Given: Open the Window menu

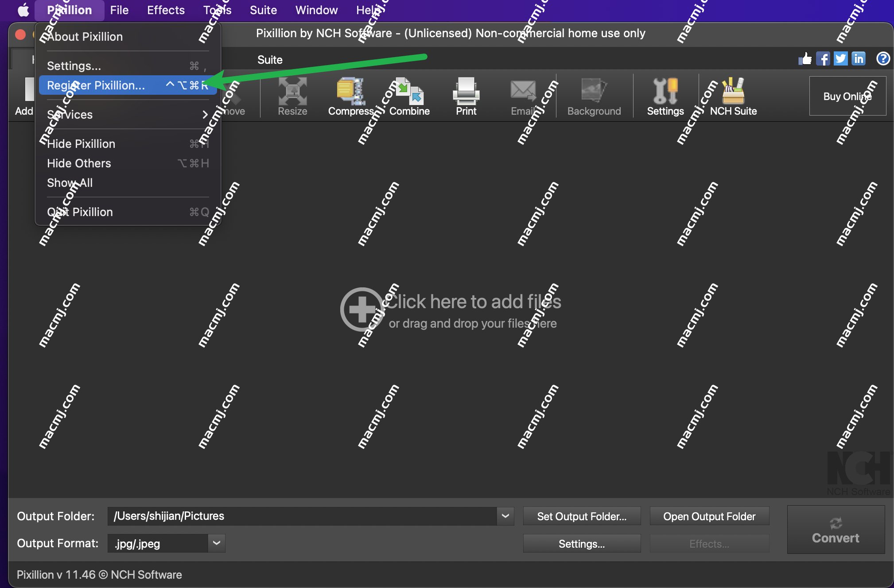Looking at the screenshot, I should click(316, 10).
